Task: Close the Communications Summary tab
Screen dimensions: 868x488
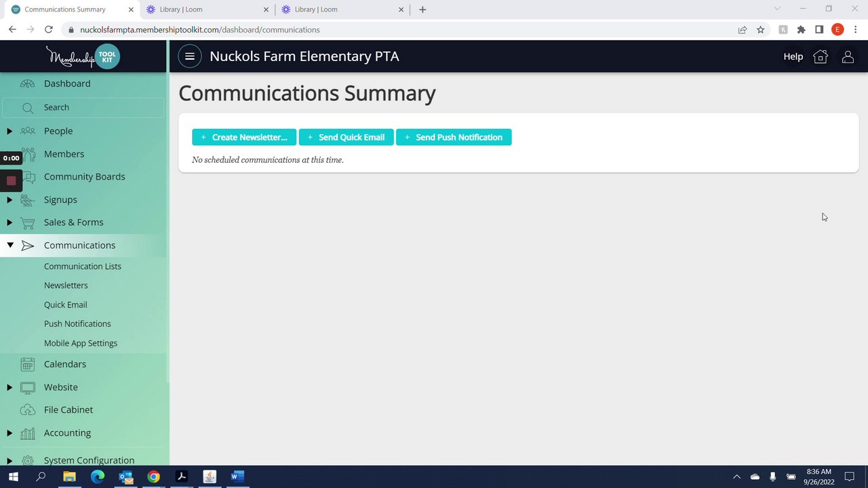Action: pyautogui.click(x=131, y=9)
